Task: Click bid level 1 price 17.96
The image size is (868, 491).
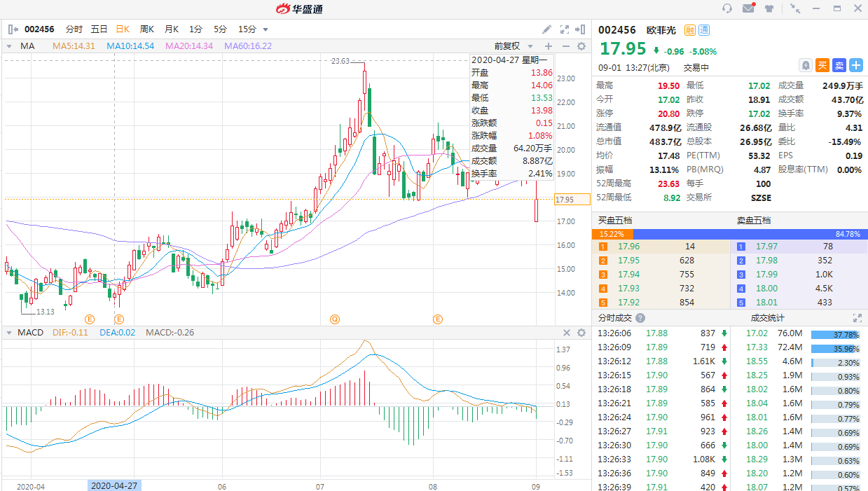Action: 629,247
